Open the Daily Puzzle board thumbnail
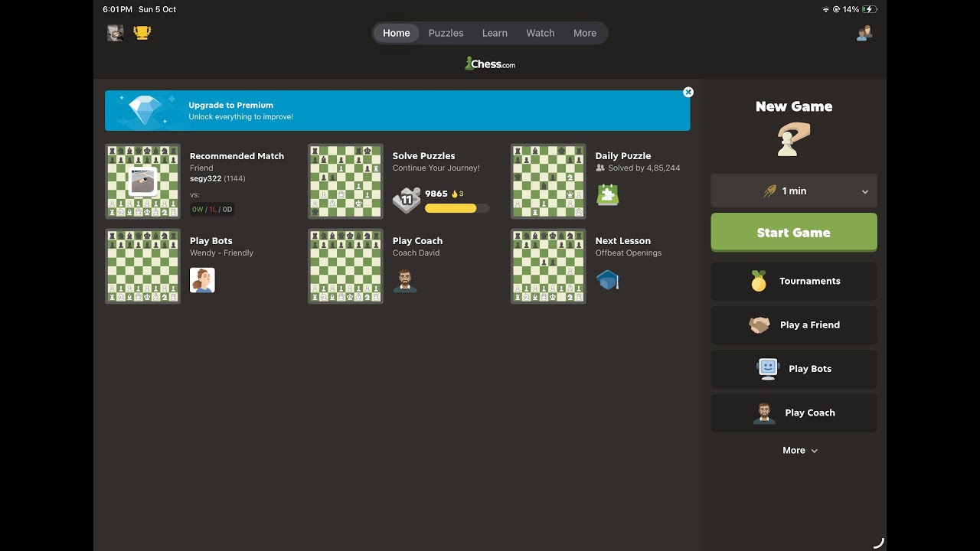Image resolution: width=980 pixels, height=551 pixels. click(549, 181)
